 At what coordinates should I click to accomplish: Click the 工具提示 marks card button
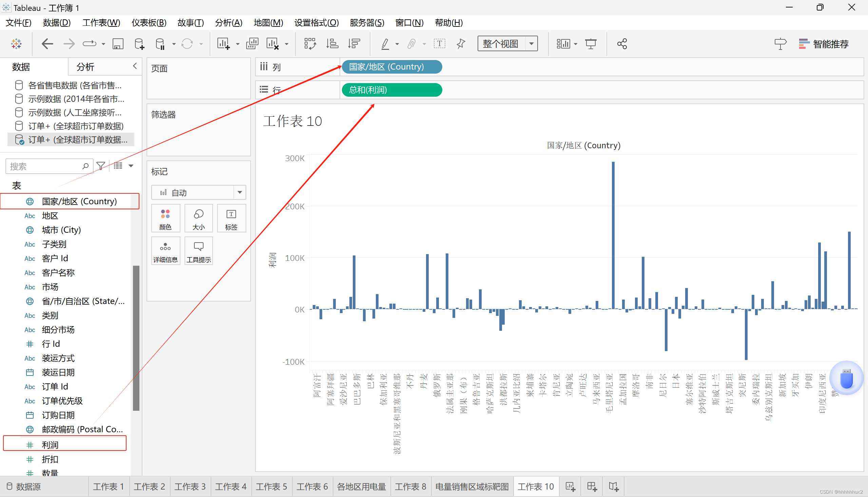pos(198,252)
